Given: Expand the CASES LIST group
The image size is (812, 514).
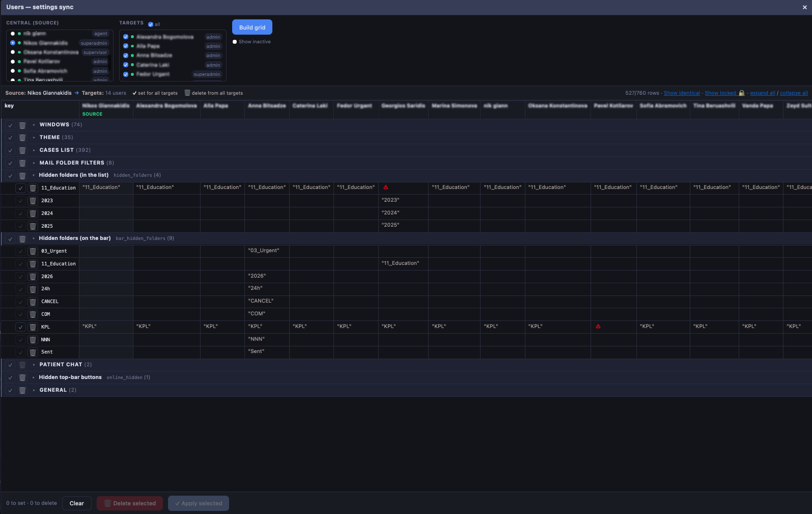Looking at the screenshot, I should [34, 150].
